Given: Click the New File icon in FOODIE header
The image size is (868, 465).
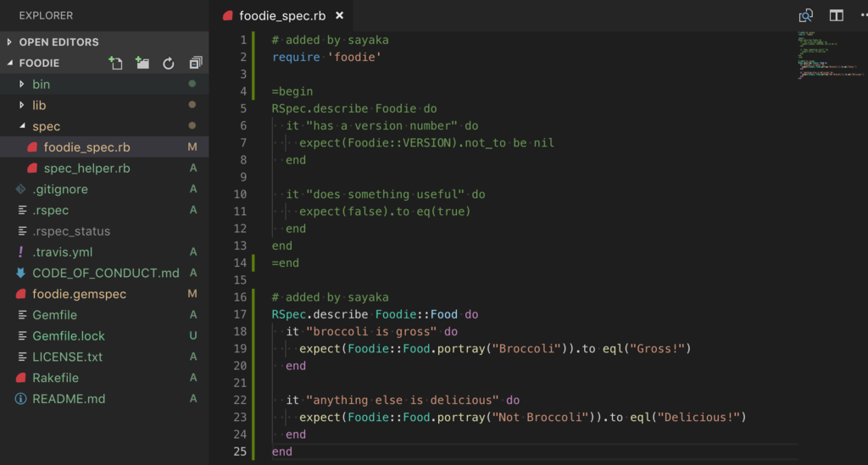Looking at the screenshot, I should [x=115, y=63].
